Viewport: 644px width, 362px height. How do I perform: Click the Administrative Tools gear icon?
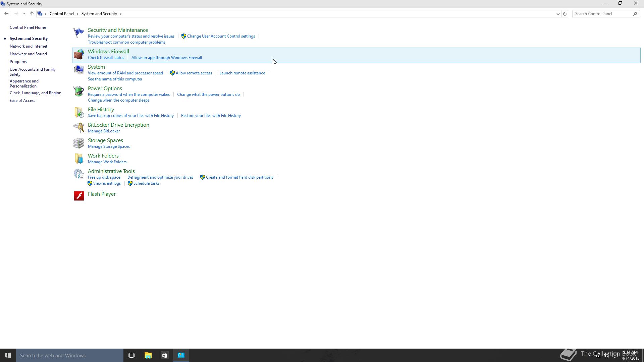(x=79, y=174)
